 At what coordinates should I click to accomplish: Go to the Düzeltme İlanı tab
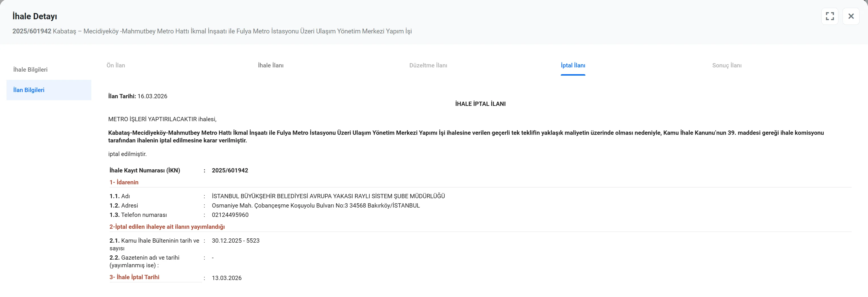coord(428,65)
